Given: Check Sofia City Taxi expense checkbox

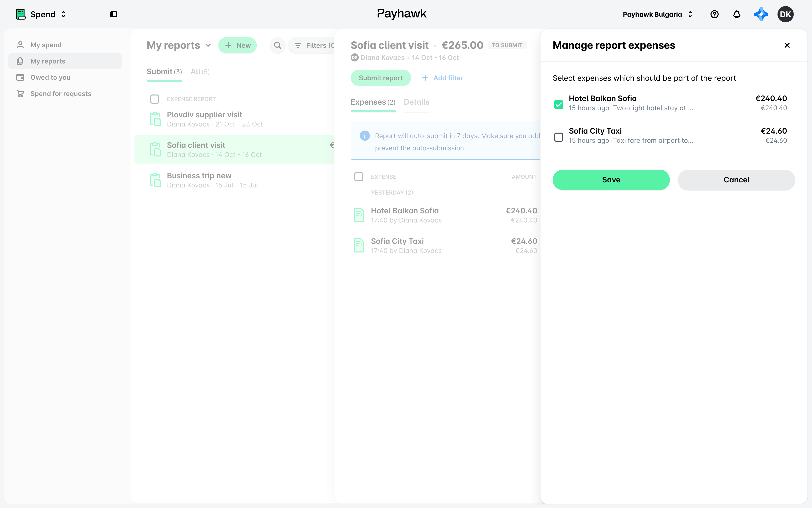Looking at the screenshot, I should (x=559, y=137).
